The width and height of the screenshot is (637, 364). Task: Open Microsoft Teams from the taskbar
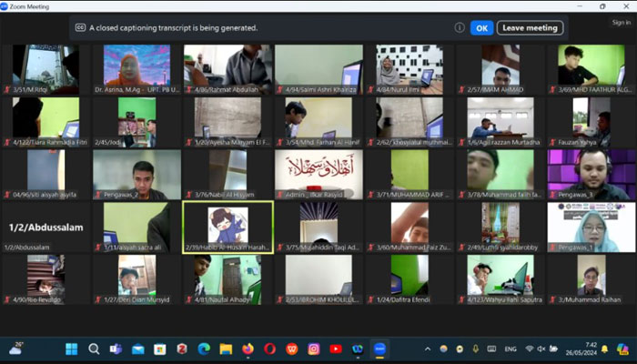click(x=116, y=349)
